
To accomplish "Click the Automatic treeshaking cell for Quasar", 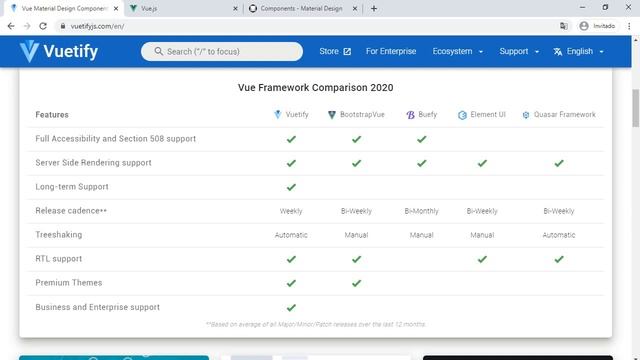I will (559, 235).
